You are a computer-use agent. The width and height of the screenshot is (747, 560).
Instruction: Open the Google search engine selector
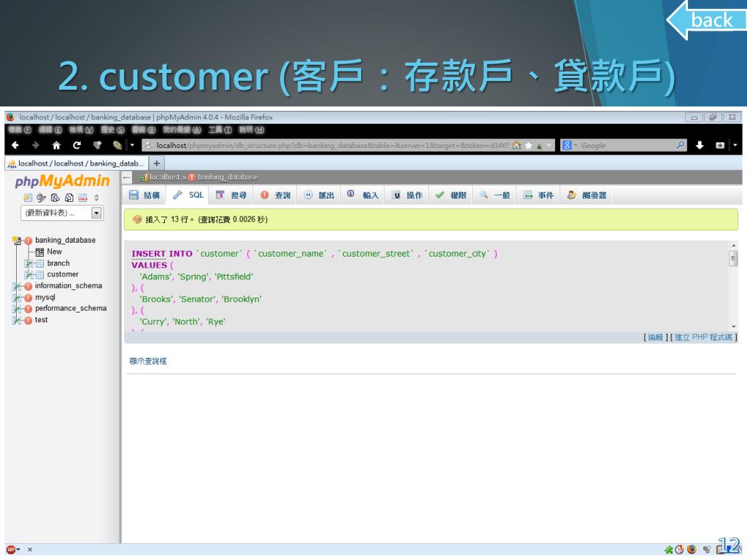coord(569,145)
